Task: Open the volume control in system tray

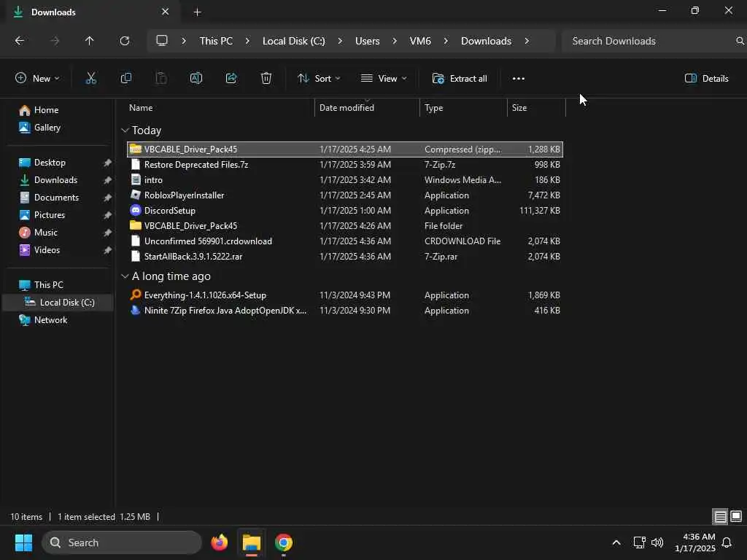Action: [657, 542]
